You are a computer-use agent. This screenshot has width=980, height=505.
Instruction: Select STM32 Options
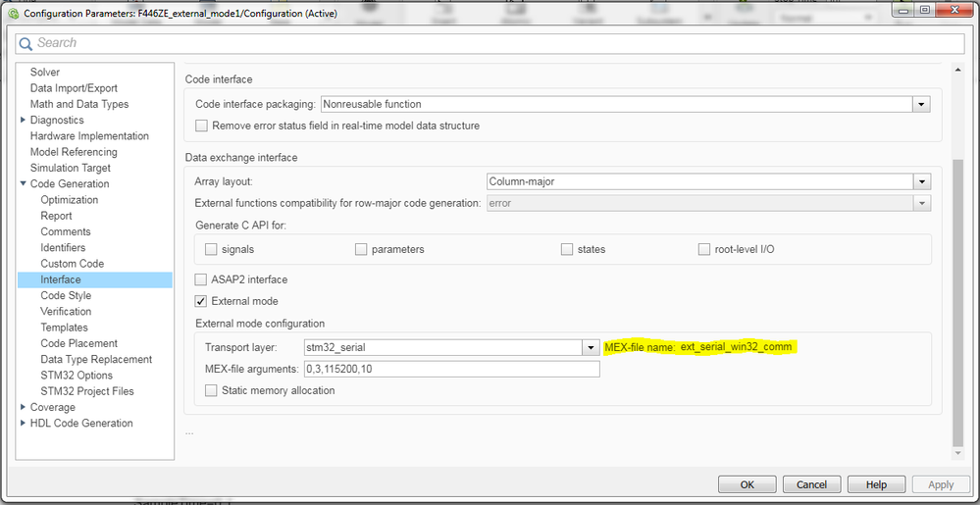tap(77, 375)
